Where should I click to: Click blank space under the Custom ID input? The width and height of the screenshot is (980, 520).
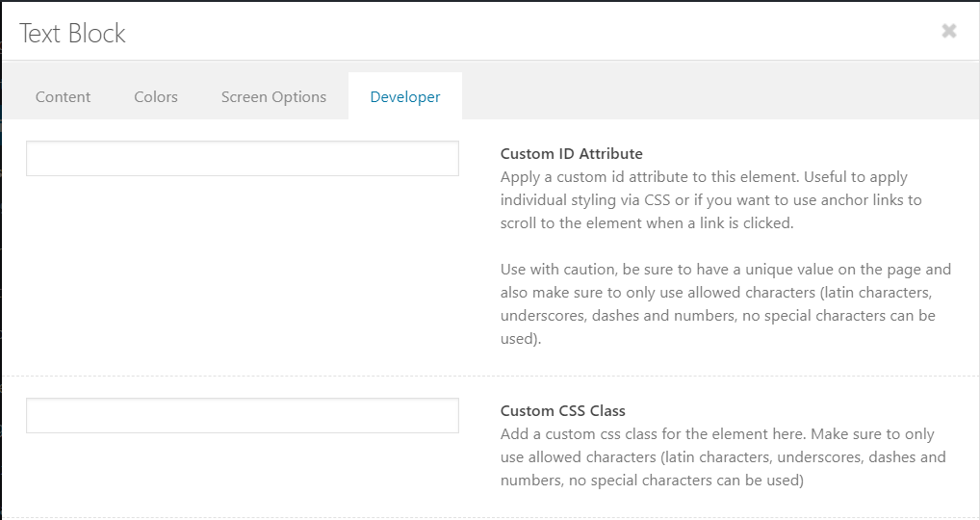(x=243, y=270)
